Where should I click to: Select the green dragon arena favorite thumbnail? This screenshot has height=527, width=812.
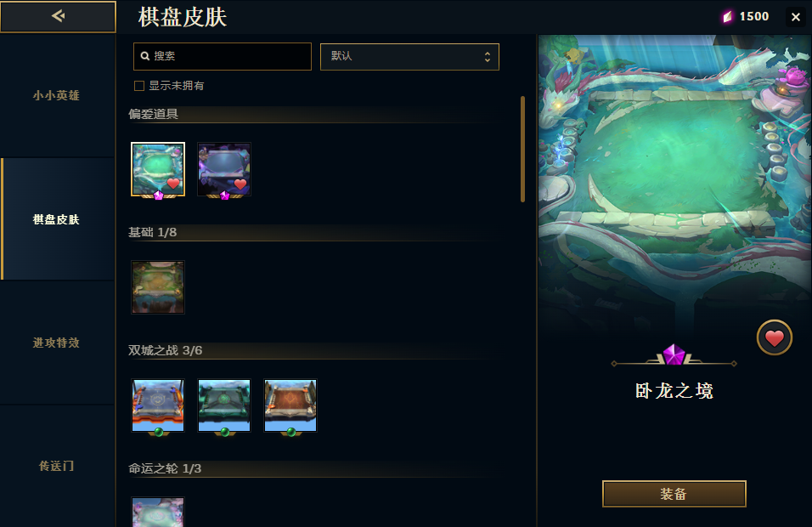coord(158,169)
